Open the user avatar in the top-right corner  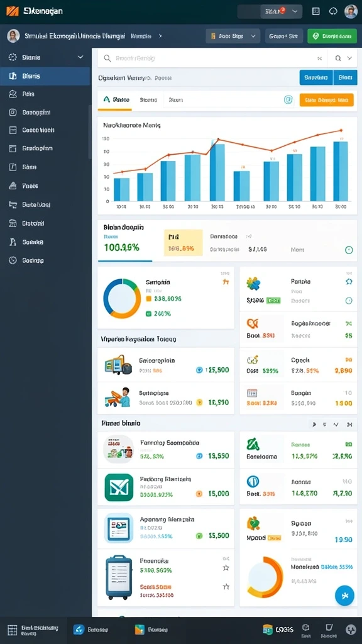351,11
